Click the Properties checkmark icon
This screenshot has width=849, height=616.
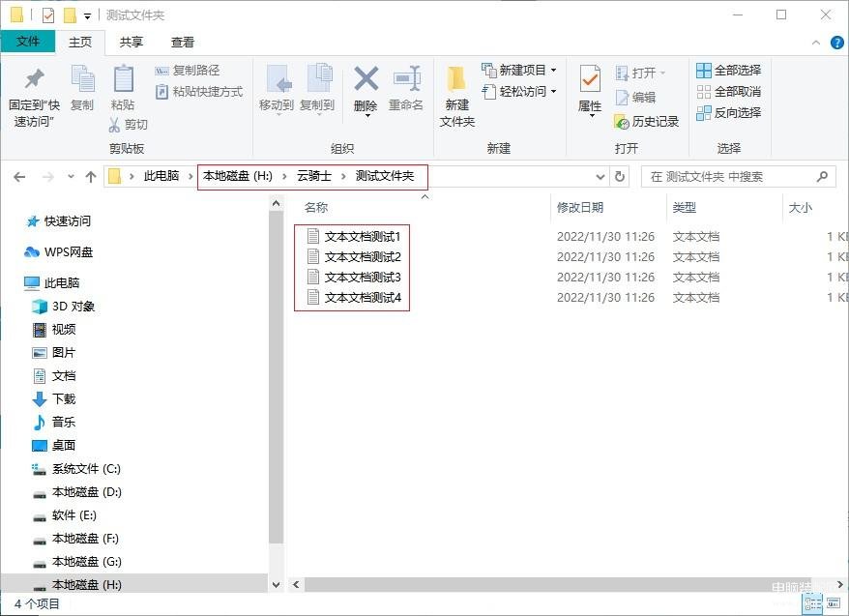point(590,80)
